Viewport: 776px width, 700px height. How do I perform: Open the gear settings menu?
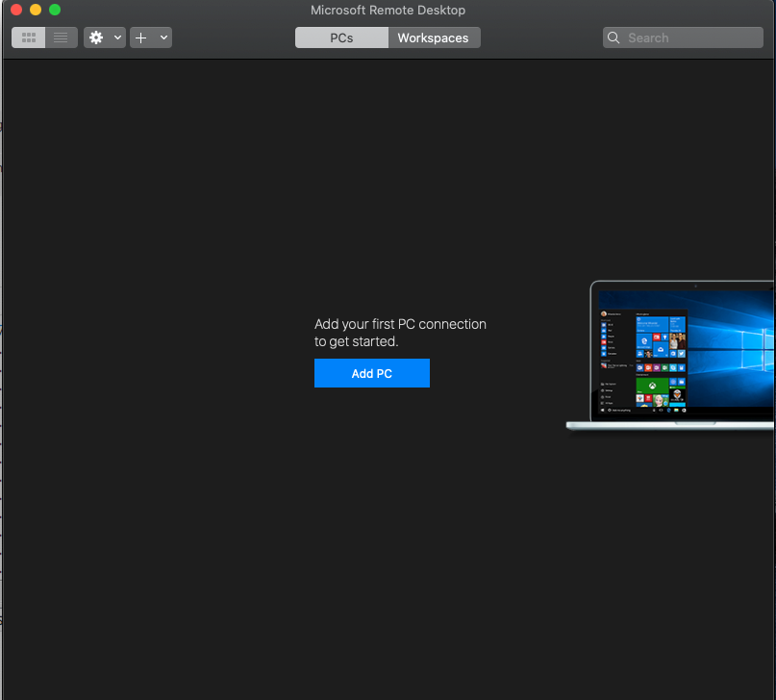[96, 37]
